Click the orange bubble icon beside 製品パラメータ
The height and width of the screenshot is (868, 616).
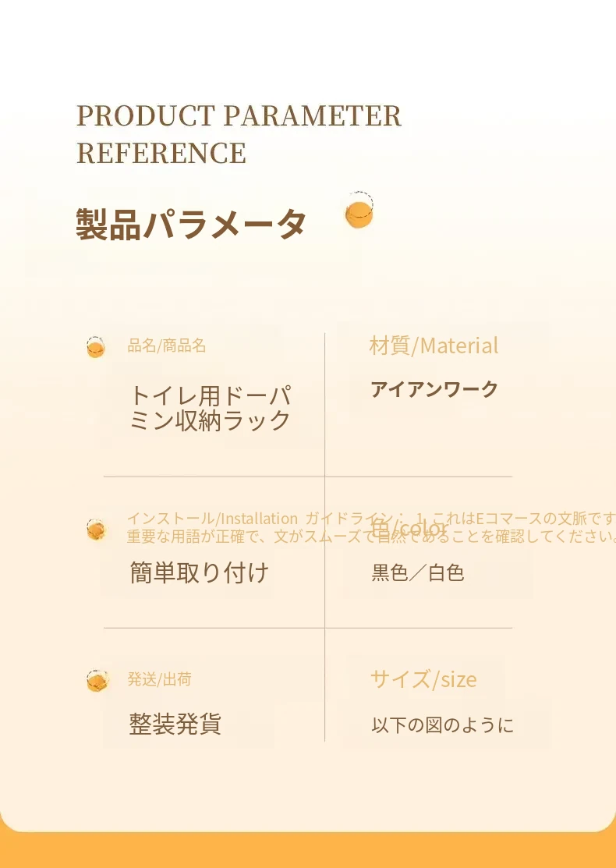pyautogui.click(x=359, y=212)
